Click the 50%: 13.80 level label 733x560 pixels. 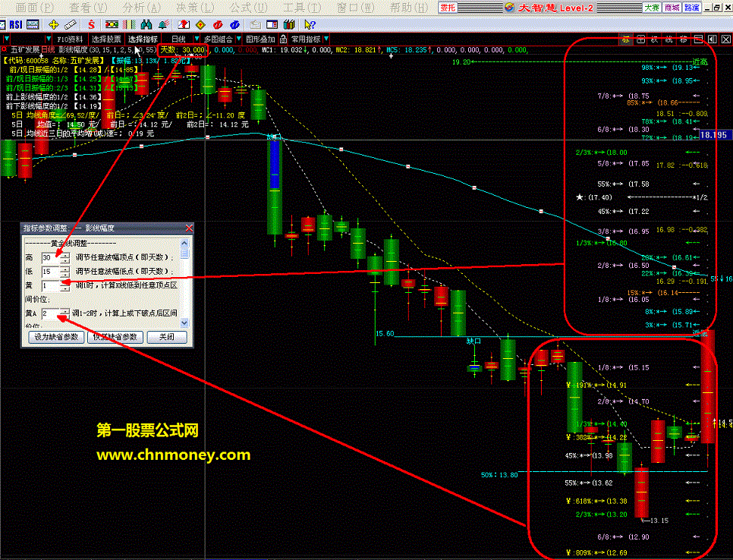click(499, 475)
